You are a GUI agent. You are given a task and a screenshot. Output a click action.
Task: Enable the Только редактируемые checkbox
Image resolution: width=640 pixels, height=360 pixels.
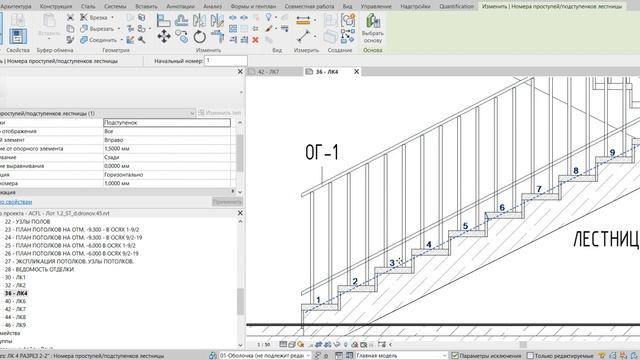pyautogui.click(x=530, y=356)
